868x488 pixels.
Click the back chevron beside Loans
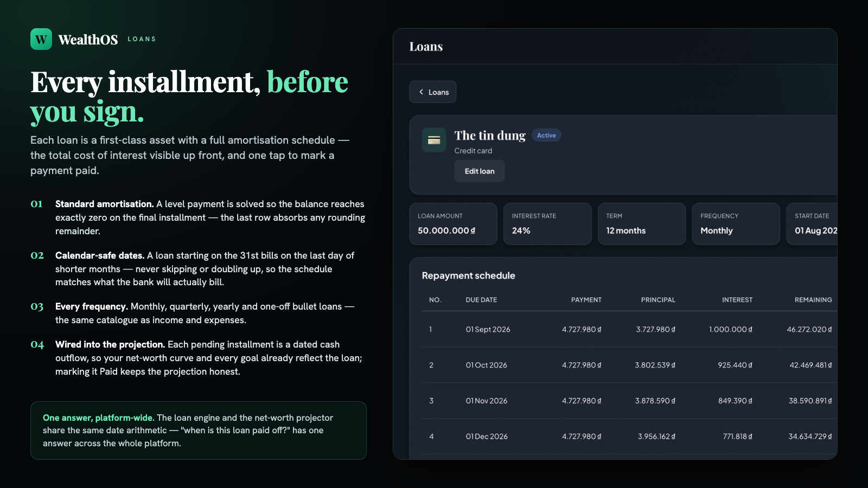tap(421, 92)
